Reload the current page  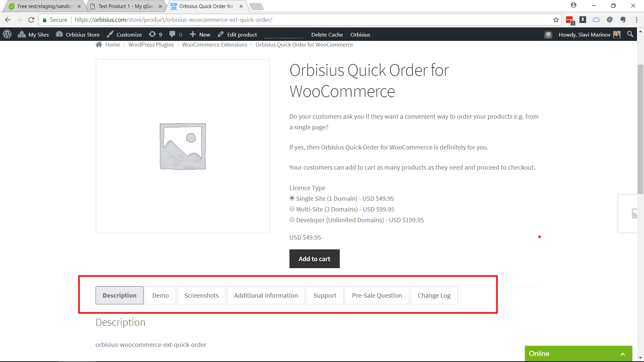(x=31, y=20)
